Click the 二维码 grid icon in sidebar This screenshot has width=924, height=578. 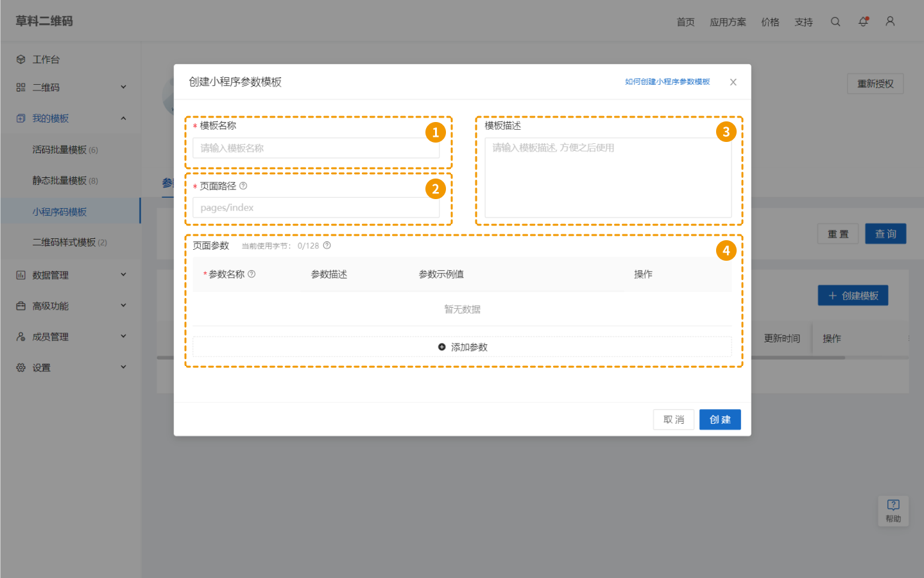(21, 87)
